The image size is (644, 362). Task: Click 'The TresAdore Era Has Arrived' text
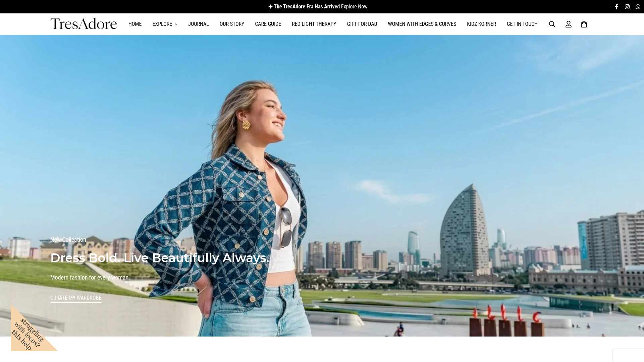307,7
